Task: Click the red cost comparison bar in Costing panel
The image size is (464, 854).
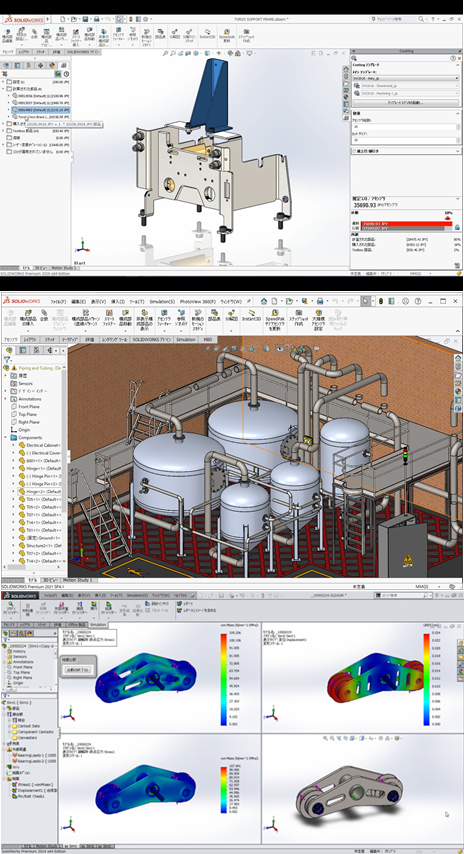Action: [405, 224]
